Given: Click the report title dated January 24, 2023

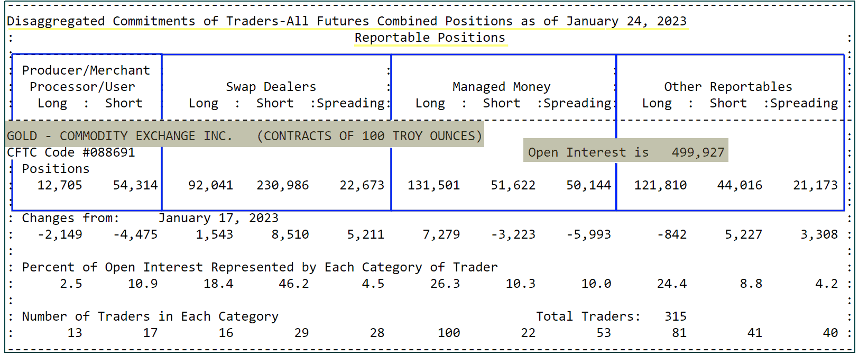Looking at the screenshot, I should click(346, 21).
